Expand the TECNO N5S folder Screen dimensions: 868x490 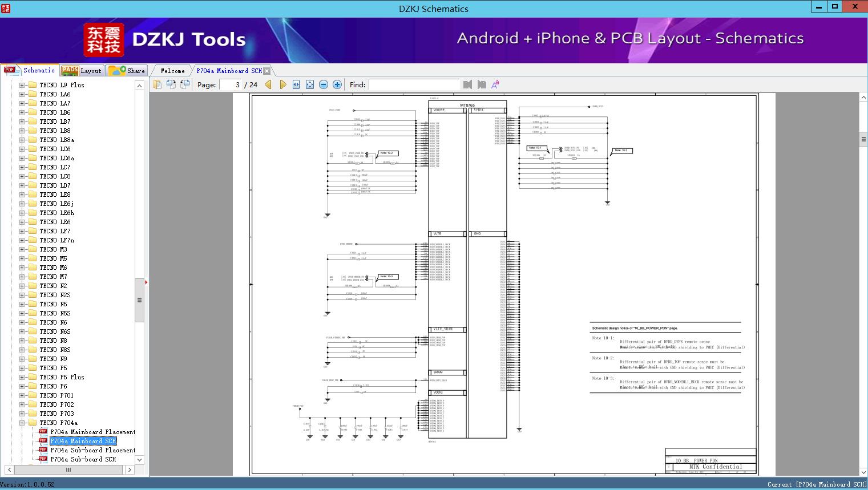[x=22, y=313]
